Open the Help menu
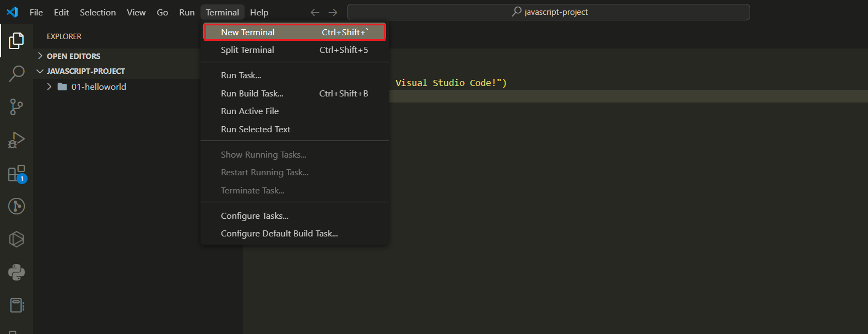The width and height of the screenshot is (868, 334). pyautogui.click(x=259, y=12)
